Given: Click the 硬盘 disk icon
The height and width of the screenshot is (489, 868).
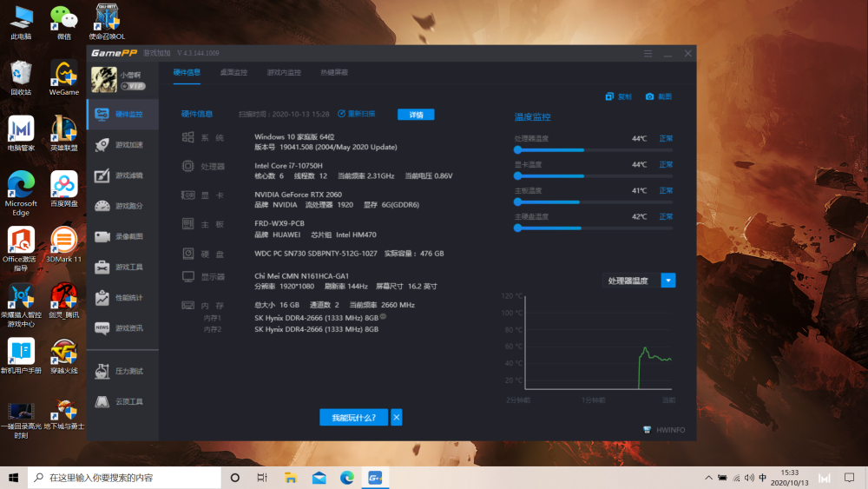Looking at the screenshot, I should coord(188,254).
